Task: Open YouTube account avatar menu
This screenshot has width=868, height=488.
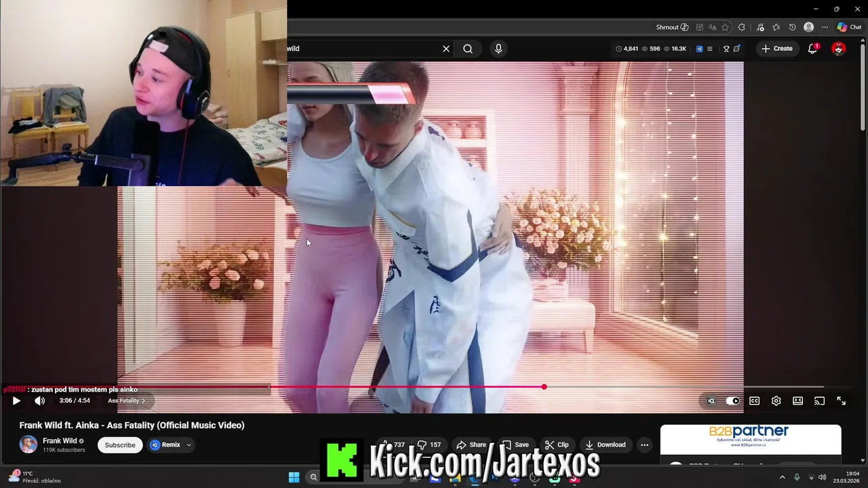Action: 839,49
